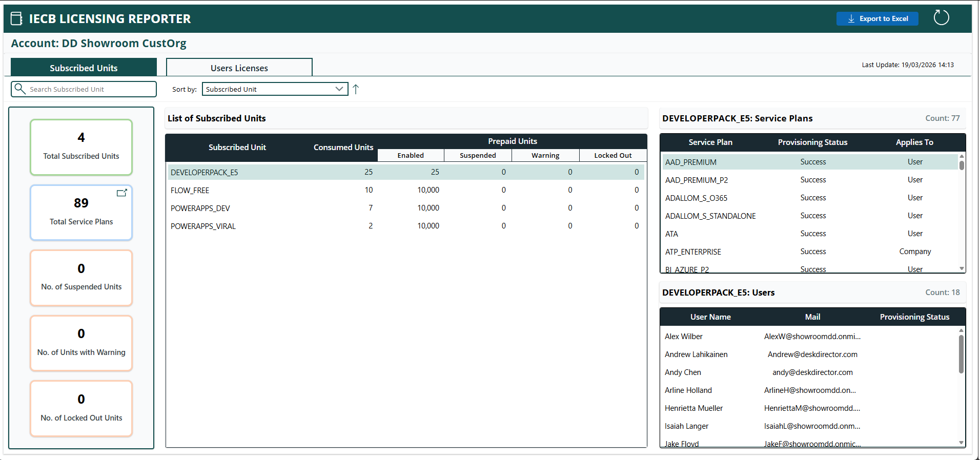This screenshot has width=980, height=460.
Task: Export report to Excel
Action: [877, 19]
